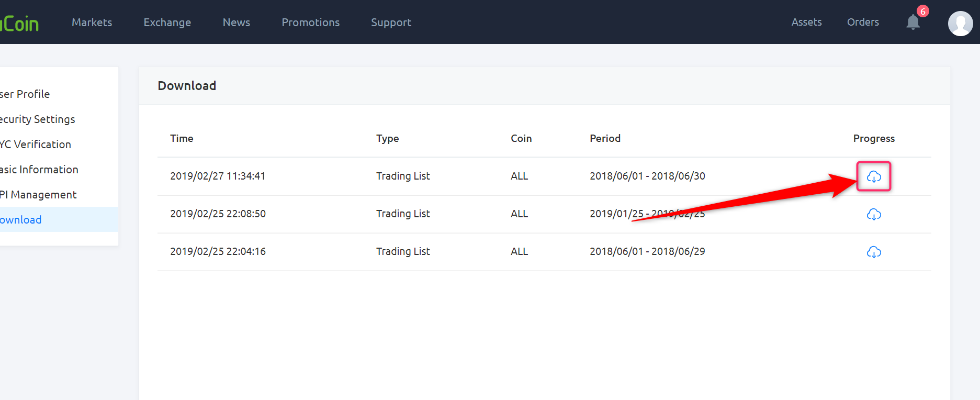Viewport: 980px width, 400px height.
Task: Click the Progress column header
Action: 874,139
